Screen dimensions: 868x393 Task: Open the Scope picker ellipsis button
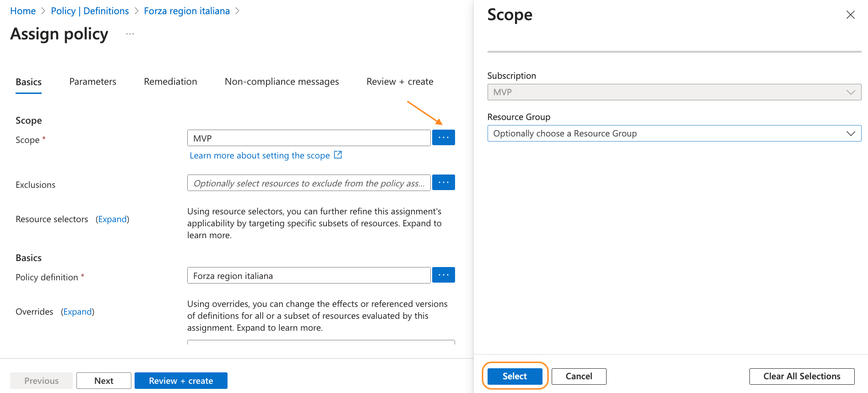click(443, 137)
